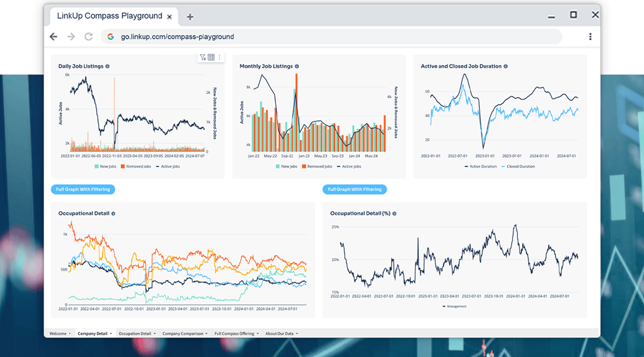Toggle the Active Duration legend entry
Viewport: 644px width, 357px height.
(481, 167)
